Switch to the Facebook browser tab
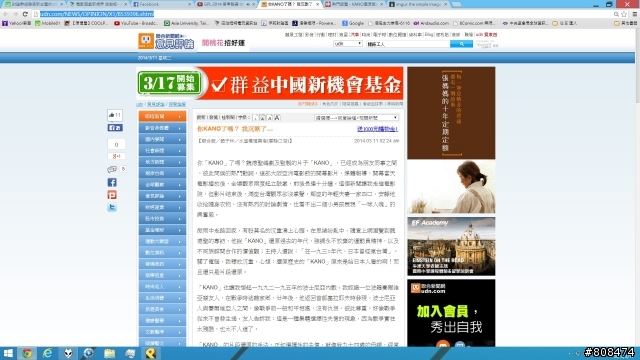 pyautogui.click(x=162, y=4)
